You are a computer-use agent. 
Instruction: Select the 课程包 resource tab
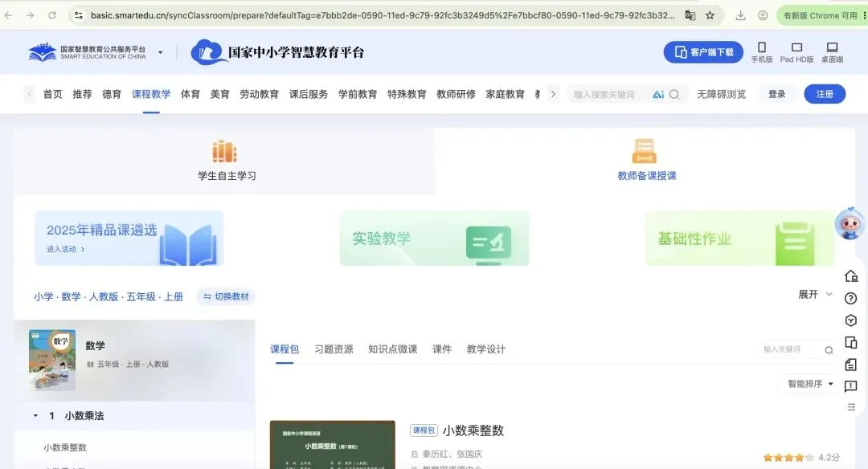point(285,349)
